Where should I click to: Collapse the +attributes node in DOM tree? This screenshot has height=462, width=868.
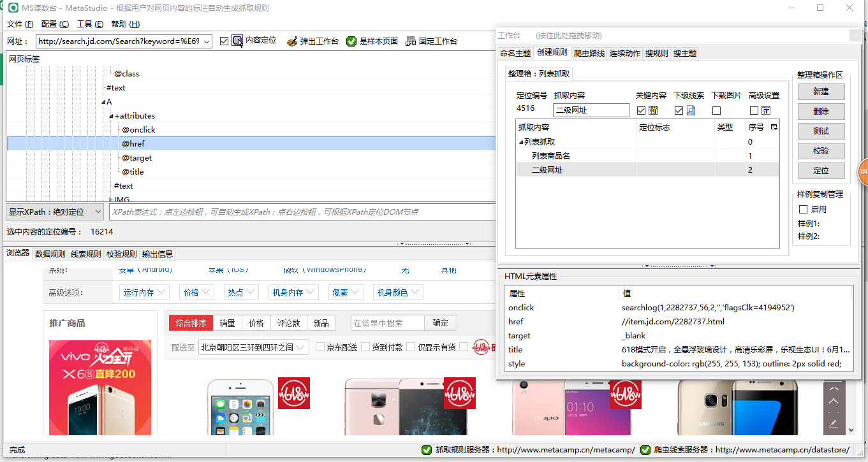click(111, 116)
